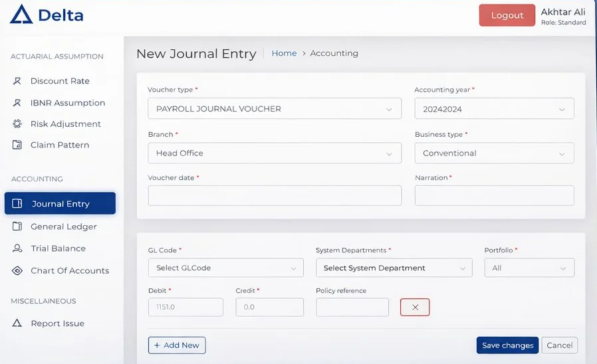Click the Cancel button
Viewport: 597px width, 364px height.
click(x=560, y=345)
